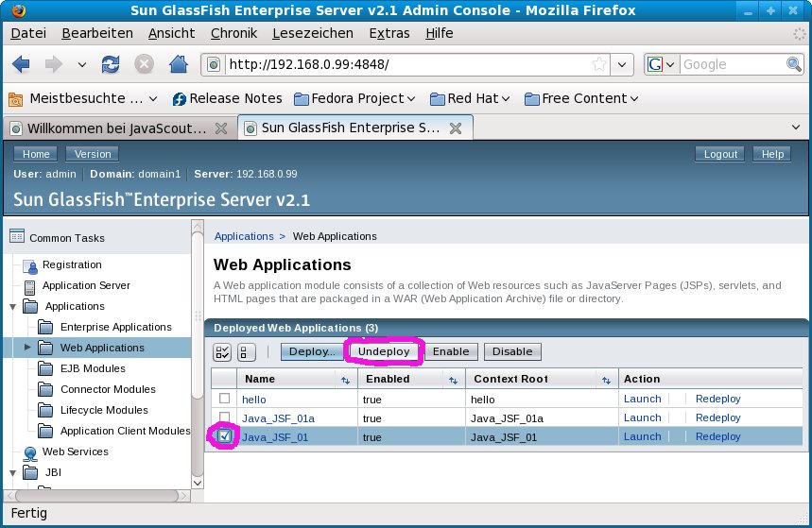Open the URL history dropdown arrow
Image resolution: width=812 pixels, height=528 pixels.
621,64
